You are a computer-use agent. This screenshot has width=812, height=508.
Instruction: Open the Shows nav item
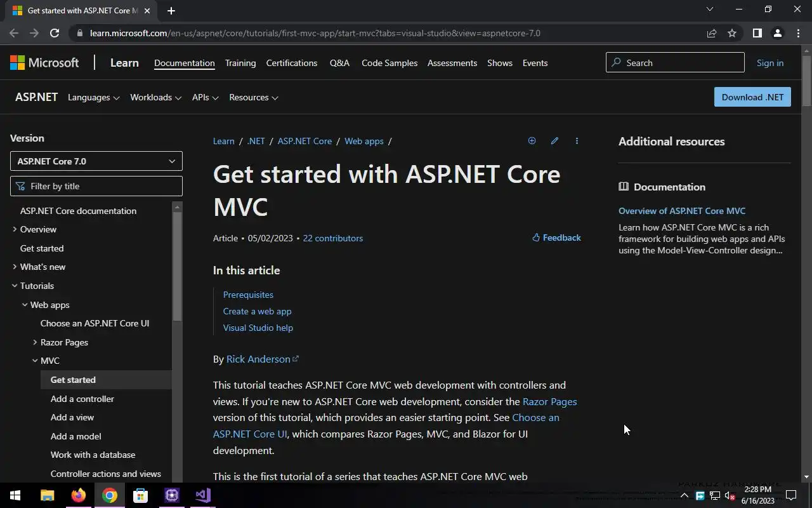[x=500, y=63]
